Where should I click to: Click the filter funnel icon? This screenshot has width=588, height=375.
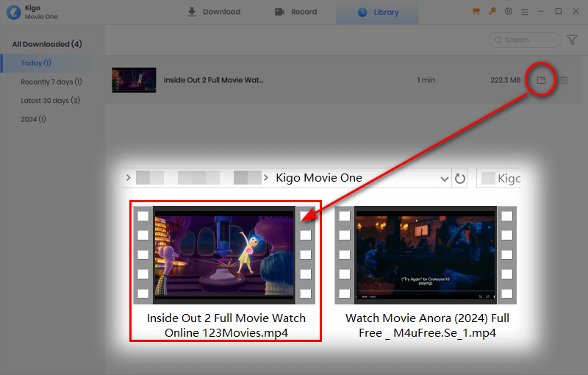(x=573, y=40)
